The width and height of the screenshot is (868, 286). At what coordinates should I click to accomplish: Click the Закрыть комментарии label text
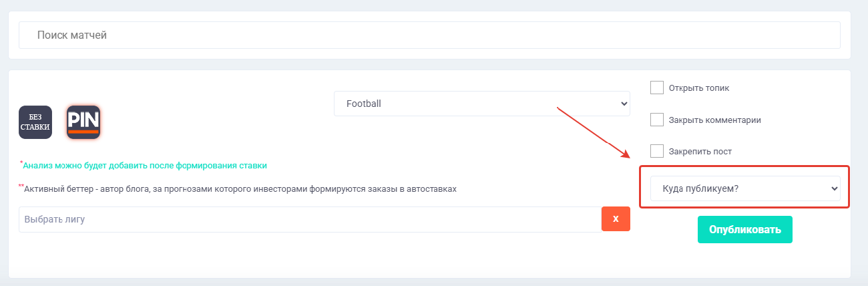coord(715,120)
